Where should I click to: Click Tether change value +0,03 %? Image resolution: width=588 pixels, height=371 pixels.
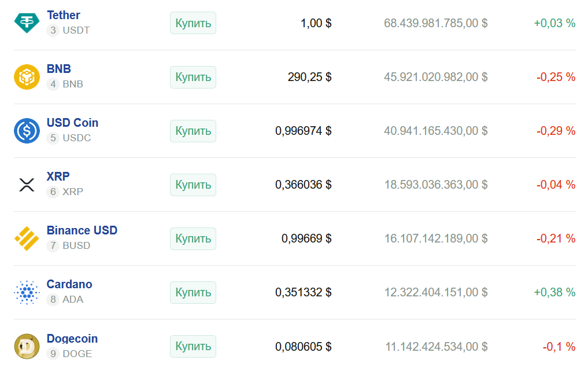pyautogui.click(x=554, y=23)
